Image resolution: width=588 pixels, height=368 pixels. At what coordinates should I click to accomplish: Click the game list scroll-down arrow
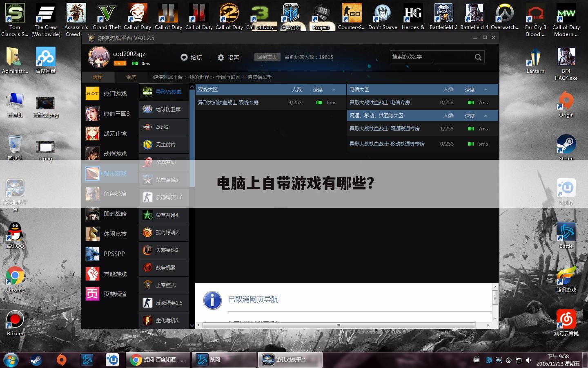pyautogui.click(x=192, y=325)
